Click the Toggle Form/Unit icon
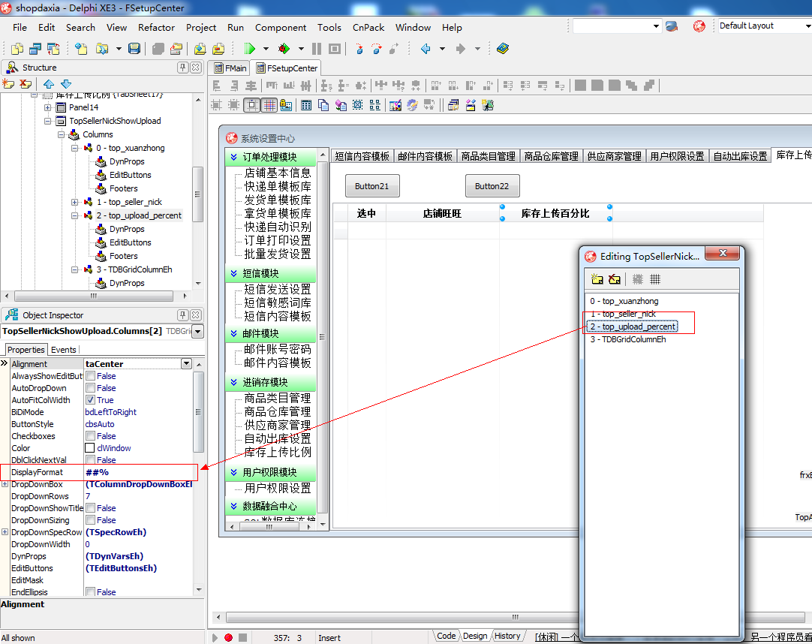The image size is (812, 644). [53, 49]
